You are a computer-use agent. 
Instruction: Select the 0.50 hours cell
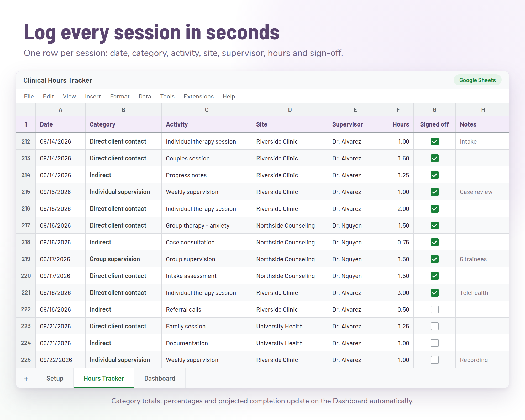(x=398, y=309)
